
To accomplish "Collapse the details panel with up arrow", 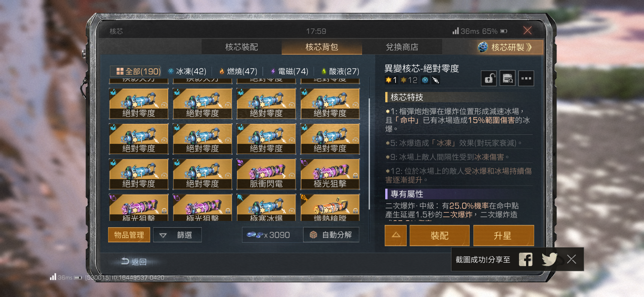I will tap(396, 235).
